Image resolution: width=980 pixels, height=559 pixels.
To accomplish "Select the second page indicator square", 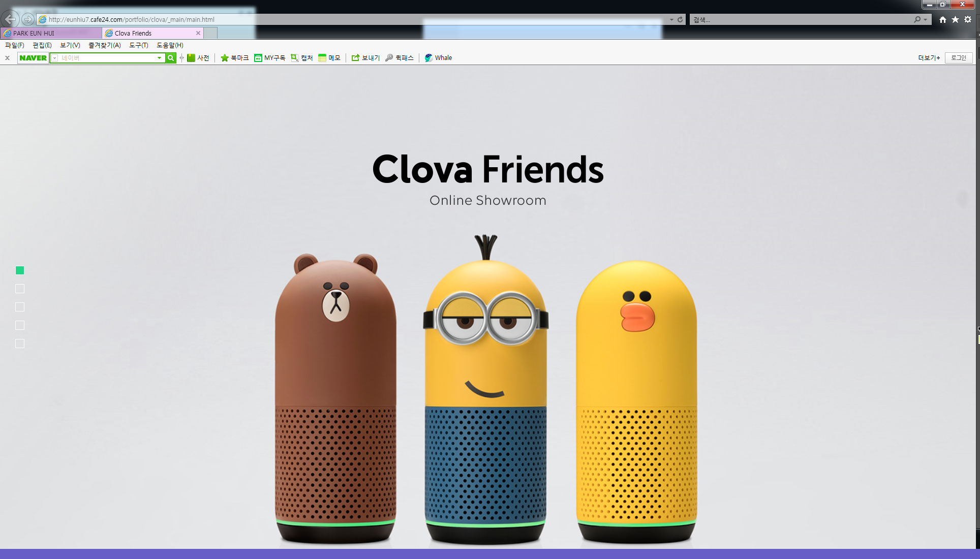I will [x=20, y=289].
